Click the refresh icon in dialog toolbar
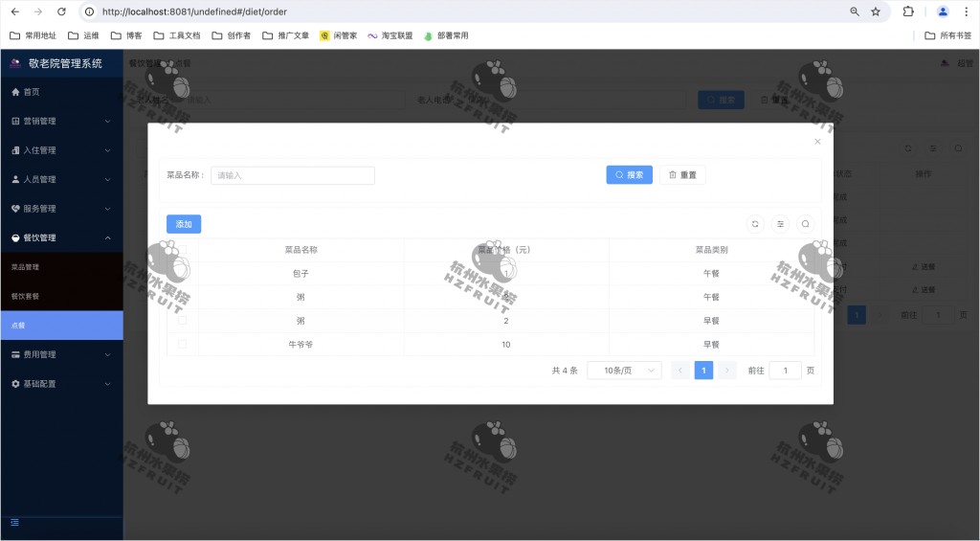This screenshot has width=980, height=541. (755, 224)
